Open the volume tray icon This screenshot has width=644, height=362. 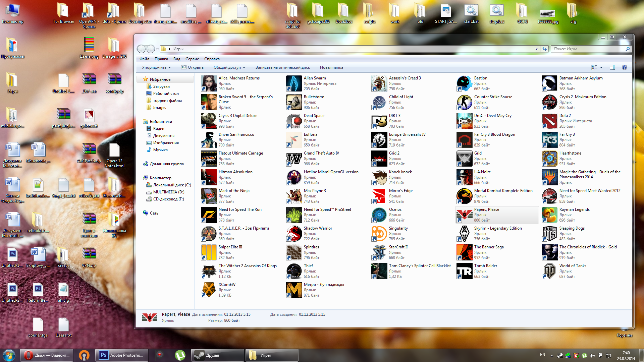click(592, 356)
